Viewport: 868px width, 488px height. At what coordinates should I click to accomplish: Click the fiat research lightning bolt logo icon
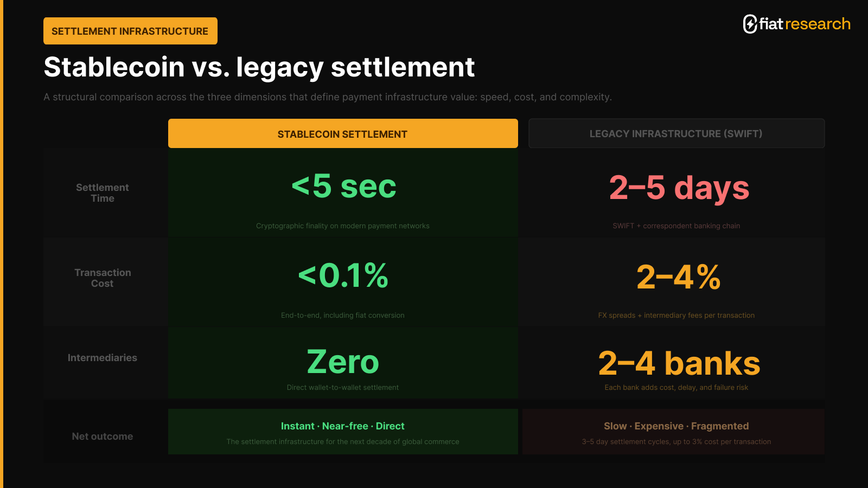750,24
